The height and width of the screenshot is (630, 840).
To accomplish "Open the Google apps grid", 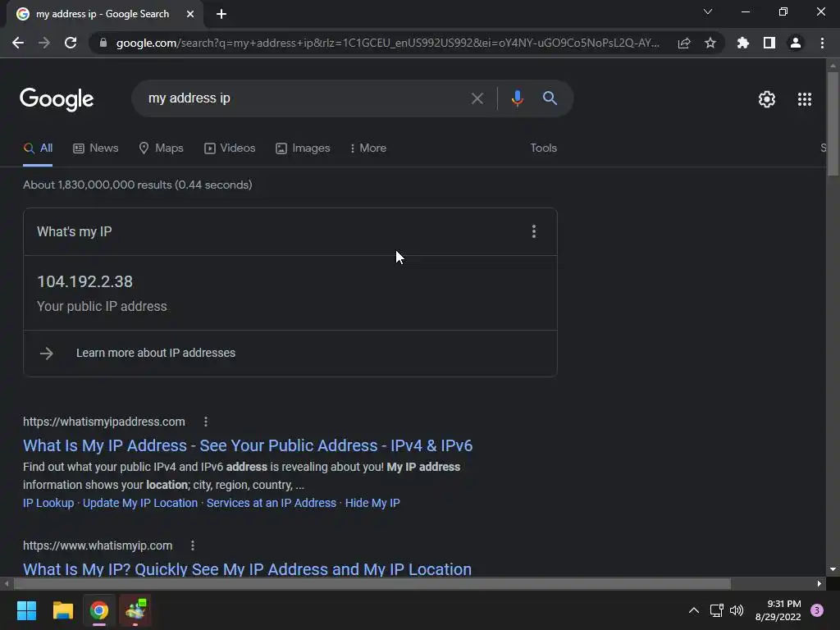I will click(804, 99).
